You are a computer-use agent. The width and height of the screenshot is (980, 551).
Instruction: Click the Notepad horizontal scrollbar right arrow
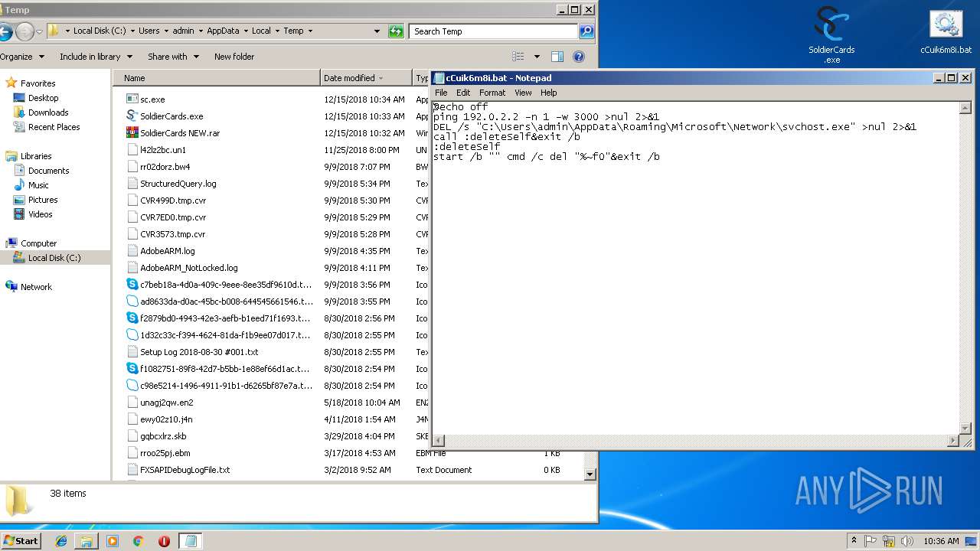[953, 441]
